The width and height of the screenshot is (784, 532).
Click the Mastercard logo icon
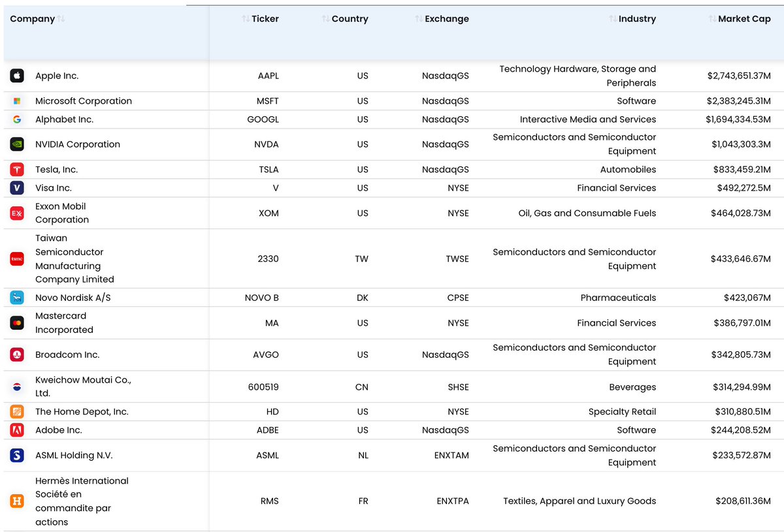pos(17,323)
